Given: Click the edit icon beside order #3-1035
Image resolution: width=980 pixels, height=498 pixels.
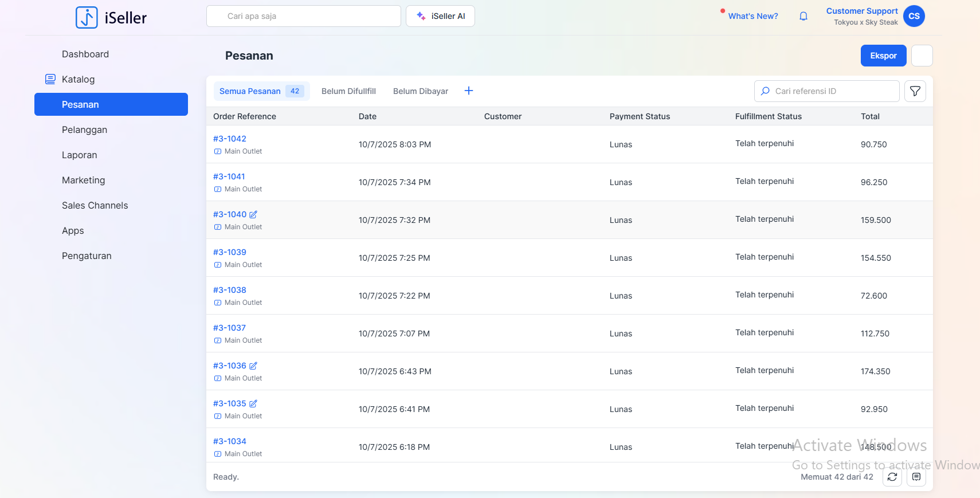Looking at the screenshot, I should point(253,403).
